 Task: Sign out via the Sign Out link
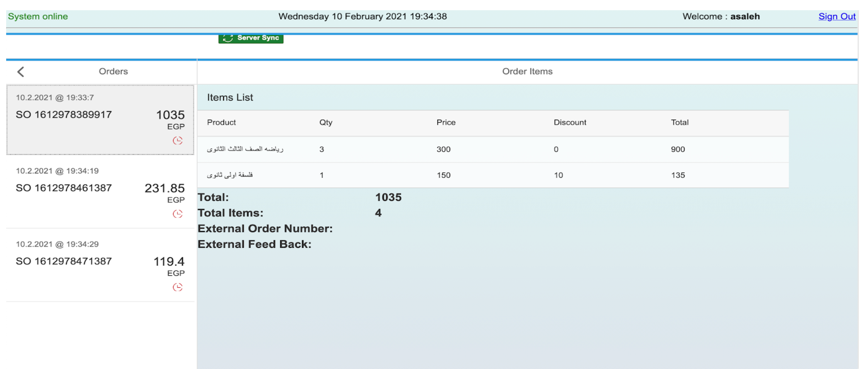837,17
